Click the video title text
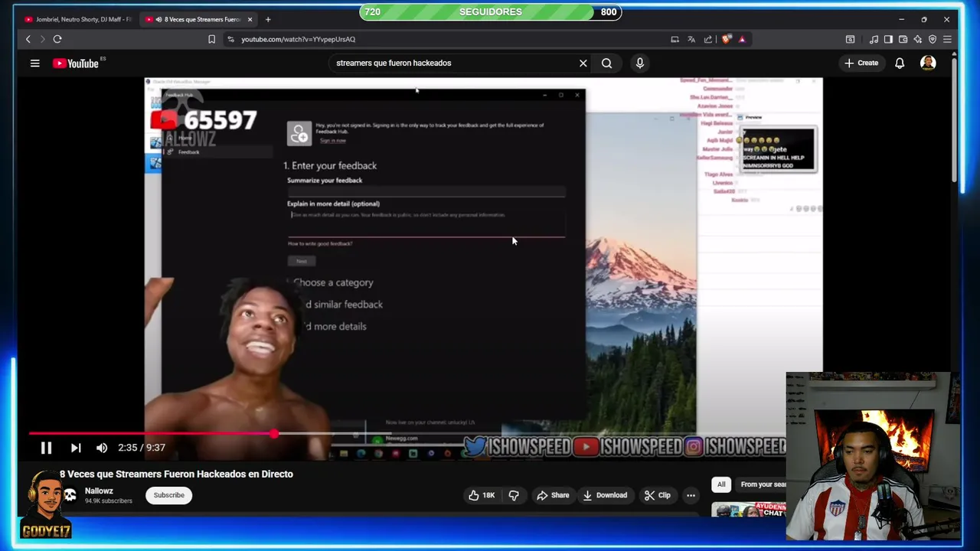The width and height of the screenshot is (980, 551). click(176, 474)
